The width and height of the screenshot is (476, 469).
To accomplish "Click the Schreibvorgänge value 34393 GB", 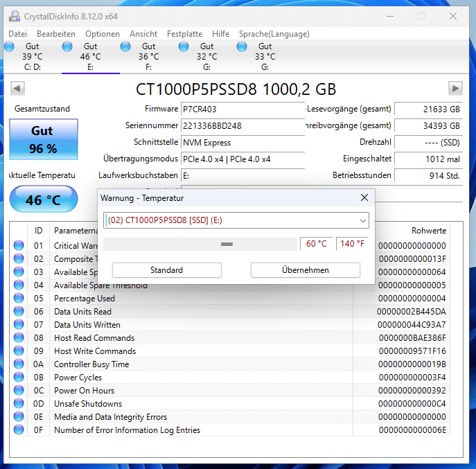I will pyautogui.click(x=428, y=125).
